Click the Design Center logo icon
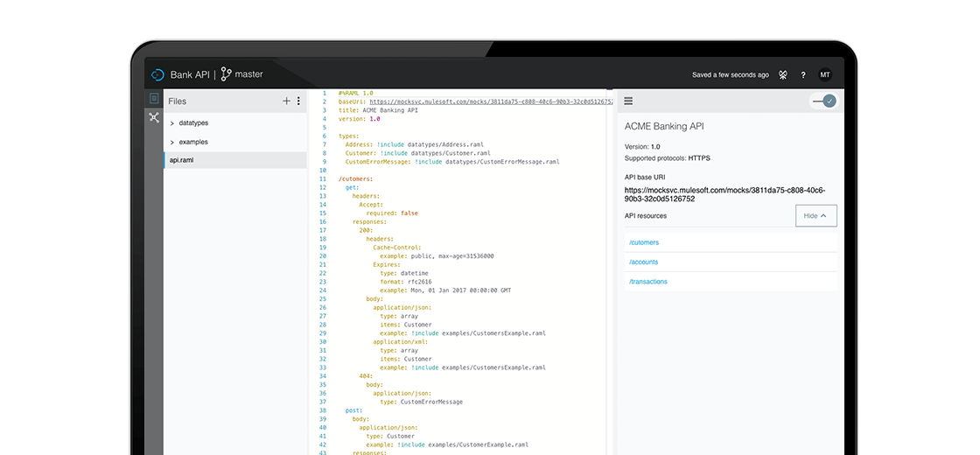Viewport: 980px width, 455px height. pyautogui.click(x=157, y=74)
